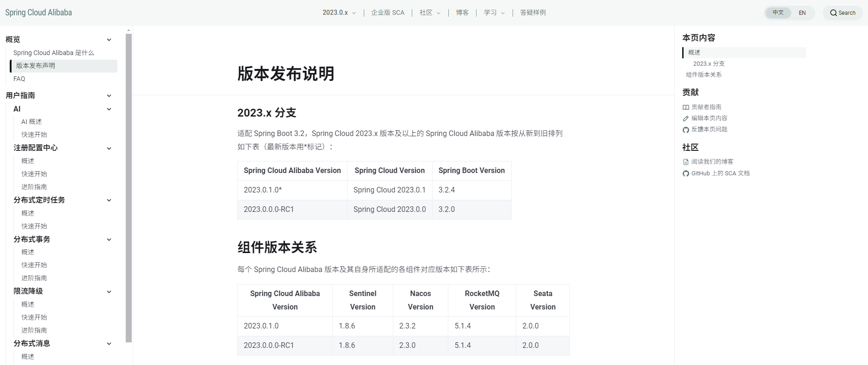Switch language to EN

[x=802, y=13]
